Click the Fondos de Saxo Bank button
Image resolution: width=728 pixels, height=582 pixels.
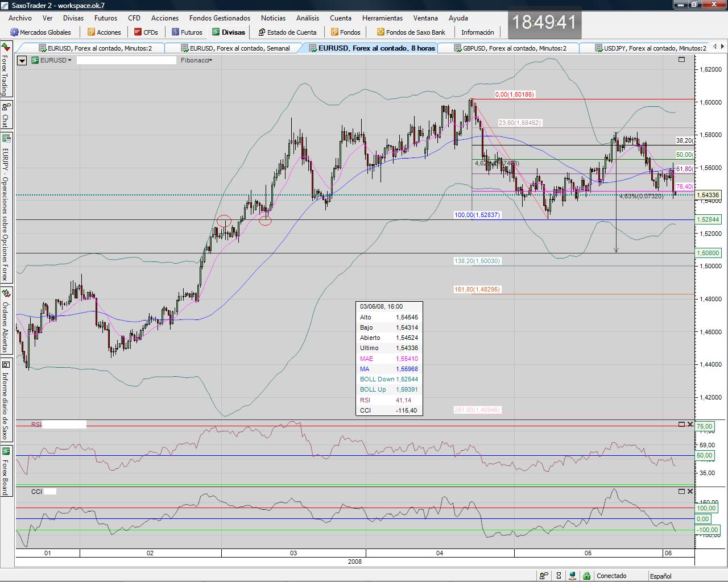(411, 32)
